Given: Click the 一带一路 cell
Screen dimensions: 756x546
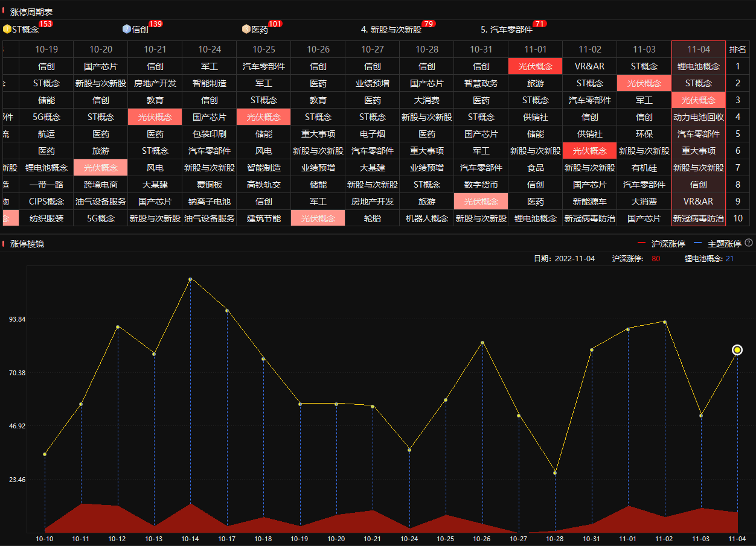Looking at the screenshot, I should coord(46,185).
